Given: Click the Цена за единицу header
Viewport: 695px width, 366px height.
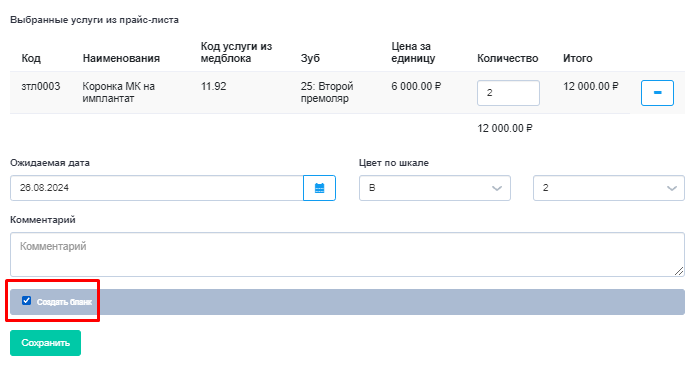Looking at the screenshot, I should pos(413,52).
